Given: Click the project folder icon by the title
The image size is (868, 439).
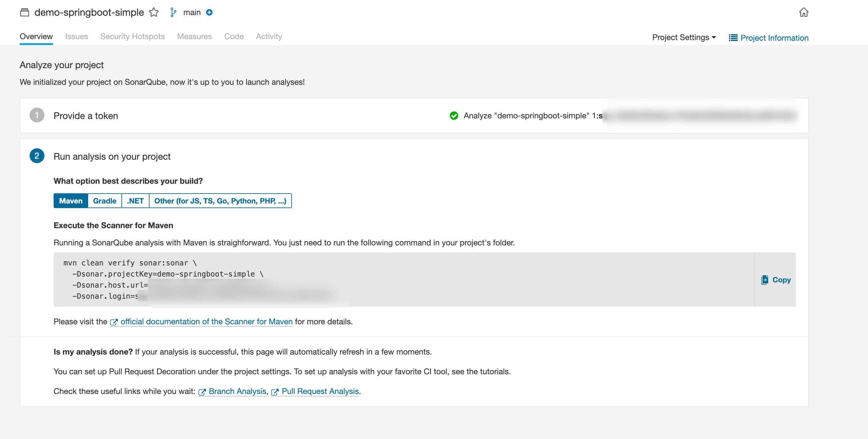Looking at the screenshot, I should [x=25, y=12].
